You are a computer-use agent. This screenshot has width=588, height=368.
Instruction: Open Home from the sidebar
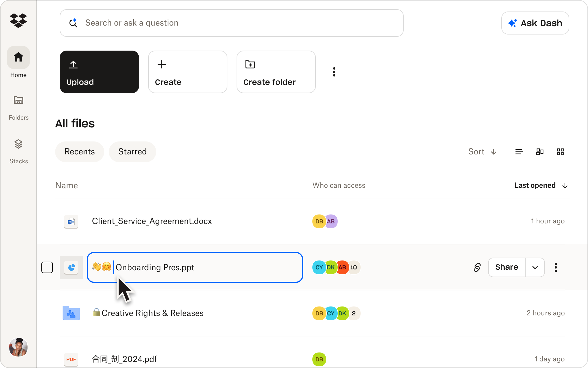coord(18,62)
